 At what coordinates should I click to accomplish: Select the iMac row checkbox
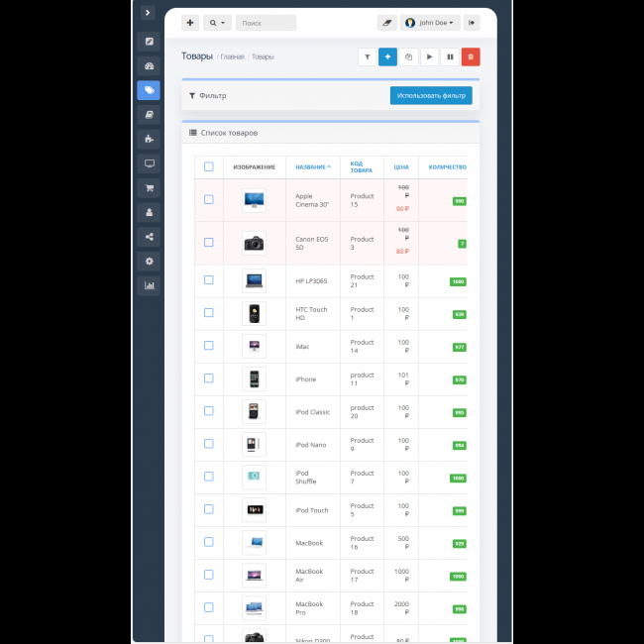(208, 346)
